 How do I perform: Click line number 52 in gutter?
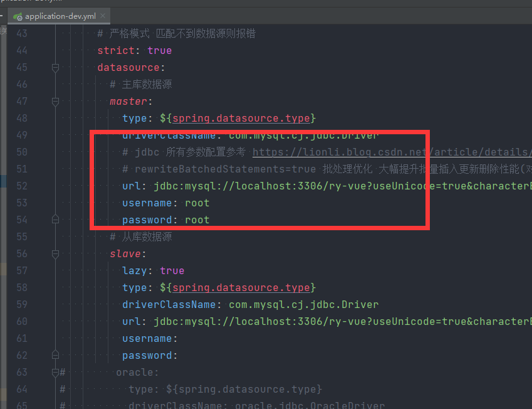[x=22, y=186]
